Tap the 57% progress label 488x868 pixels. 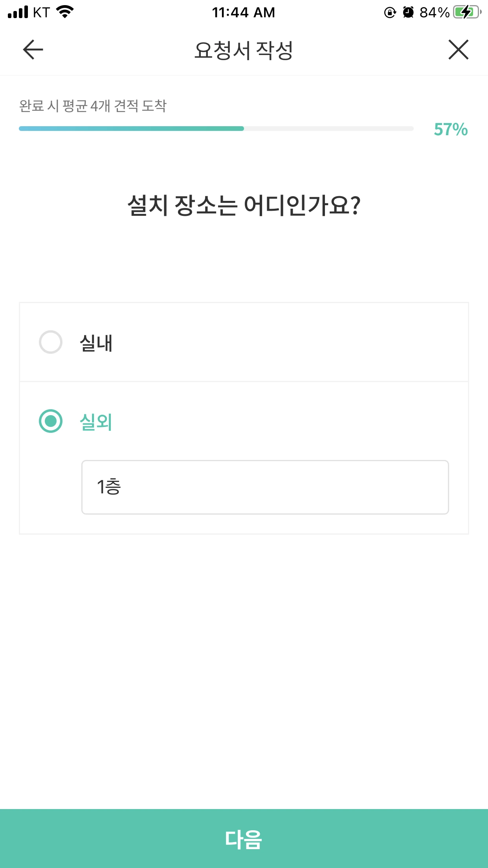[x=451, y=129]
